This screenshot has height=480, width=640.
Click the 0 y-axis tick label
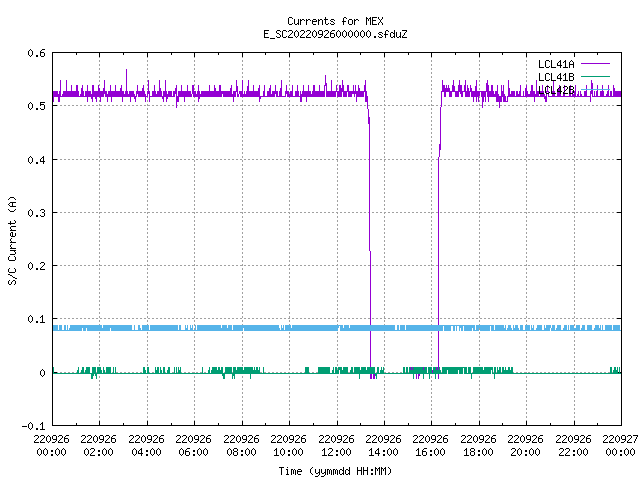pos(42,373)
